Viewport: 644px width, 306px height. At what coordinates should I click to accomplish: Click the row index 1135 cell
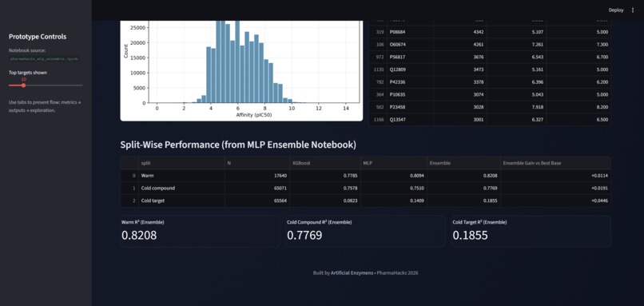point(378,70)
